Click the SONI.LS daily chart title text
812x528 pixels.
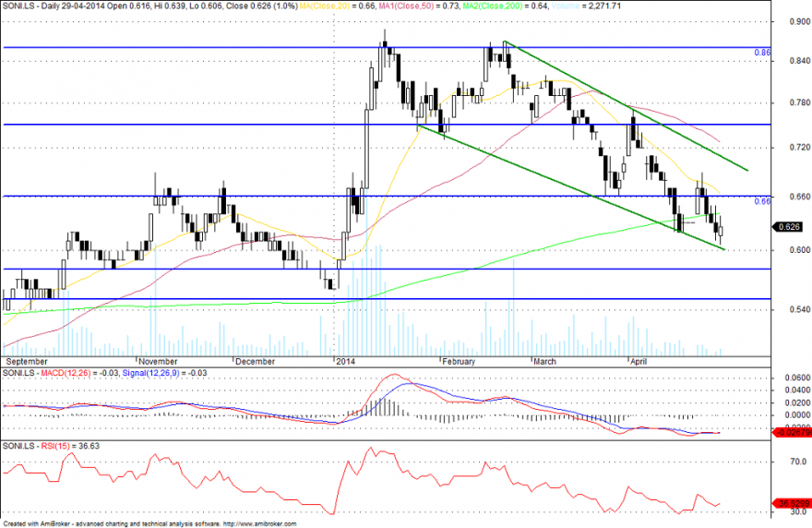click(x=150, y=6)
